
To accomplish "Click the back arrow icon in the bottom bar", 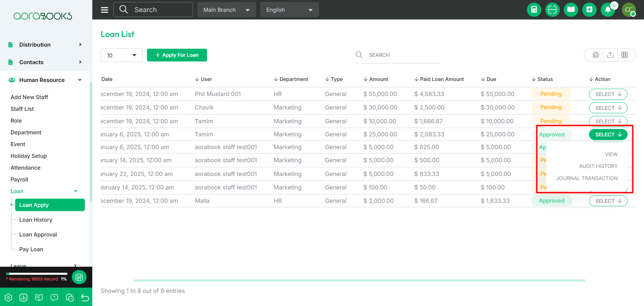I will tap(85, 297).
